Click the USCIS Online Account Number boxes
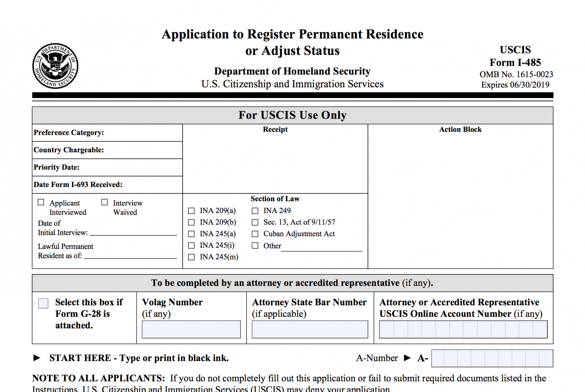 click(x=463, y=329)
